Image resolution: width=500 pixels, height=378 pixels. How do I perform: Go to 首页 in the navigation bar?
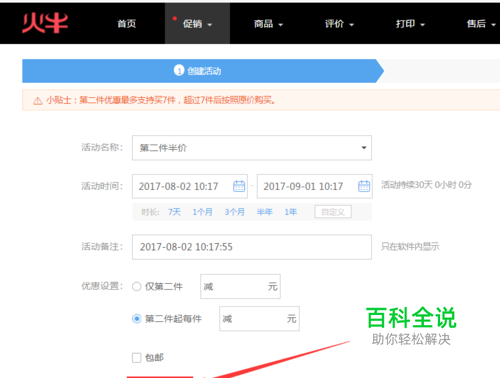pyautogui.click(x=127, y=24)
